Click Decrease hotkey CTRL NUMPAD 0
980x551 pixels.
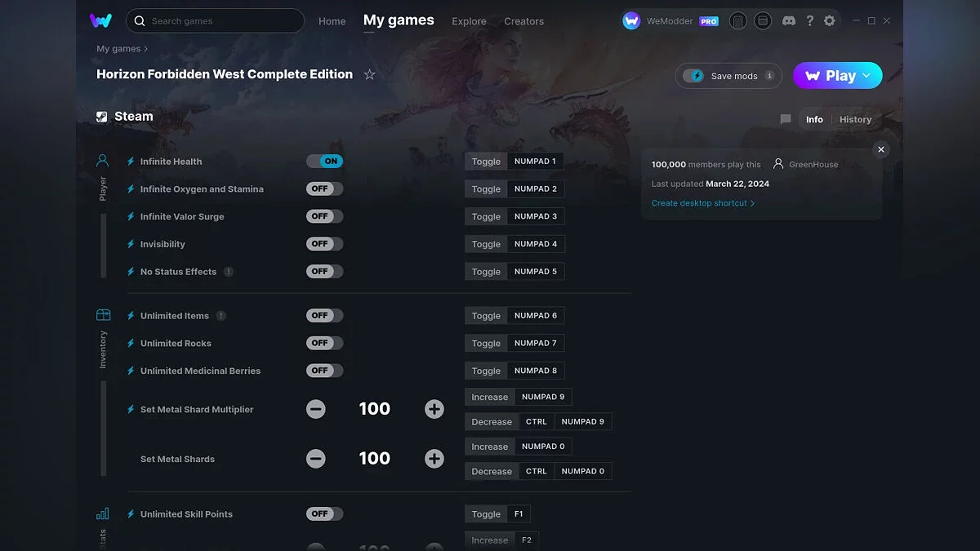click(492, 471)
